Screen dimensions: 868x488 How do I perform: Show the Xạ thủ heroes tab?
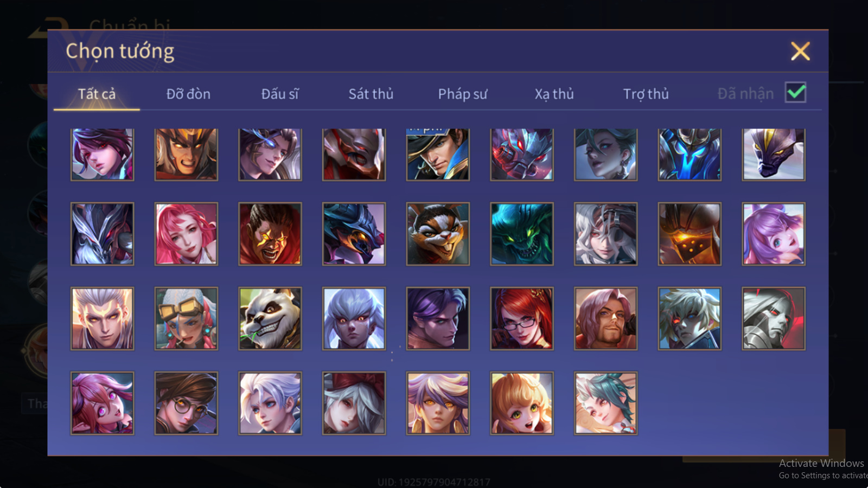[554, 94]
